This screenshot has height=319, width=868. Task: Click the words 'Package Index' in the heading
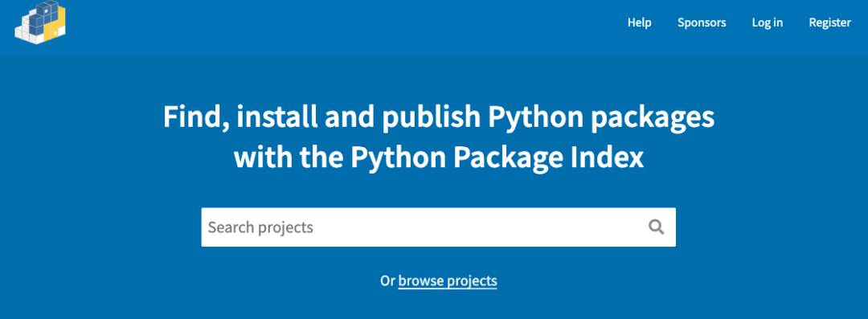(549, 157)
